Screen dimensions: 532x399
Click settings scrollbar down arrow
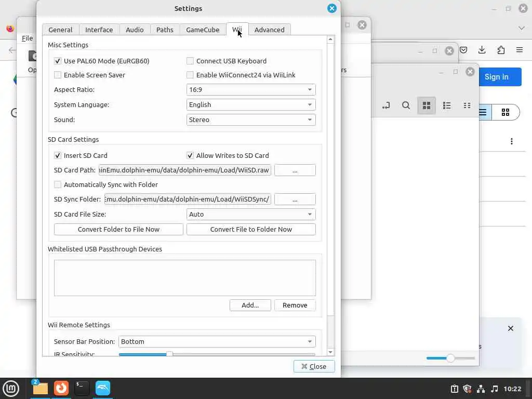330,352
